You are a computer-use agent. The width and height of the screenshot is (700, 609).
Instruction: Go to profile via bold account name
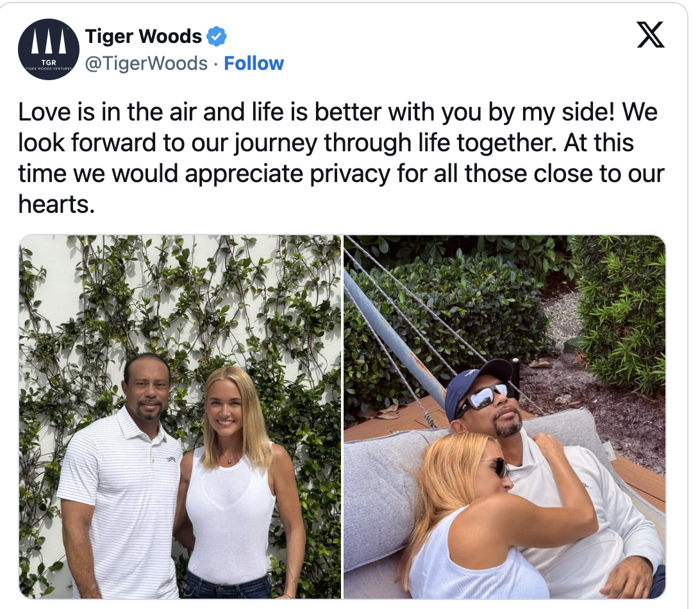click(x=144, y=36)
